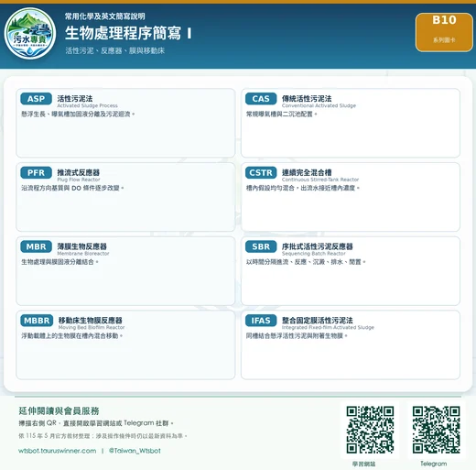Screen dimensions: 476x470
Task: Click the Plug Flow Reactor subtitle
Action: click(x=79, y=180)
